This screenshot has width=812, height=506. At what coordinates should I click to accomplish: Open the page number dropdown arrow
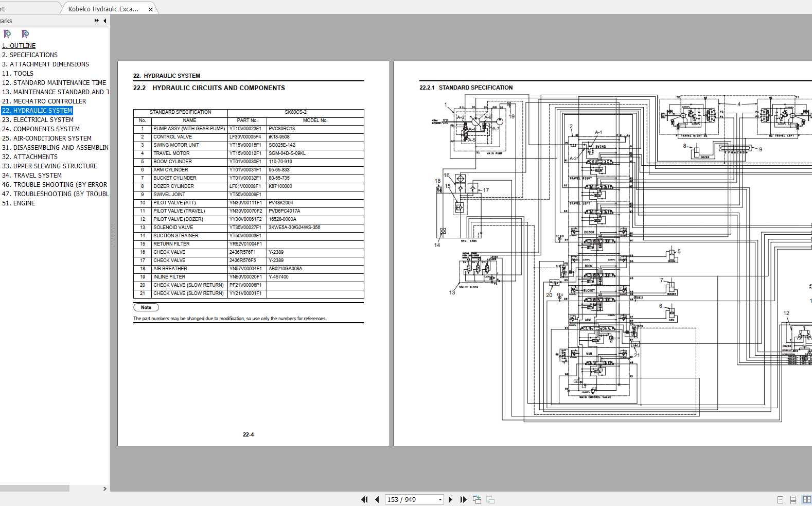(x=440, y=500)
